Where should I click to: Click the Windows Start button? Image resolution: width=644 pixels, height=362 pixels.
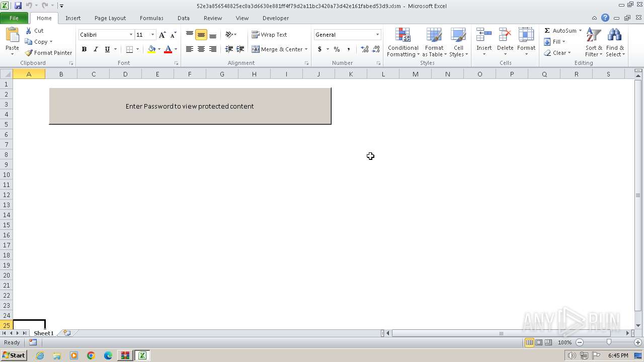[x=14, y=355]
